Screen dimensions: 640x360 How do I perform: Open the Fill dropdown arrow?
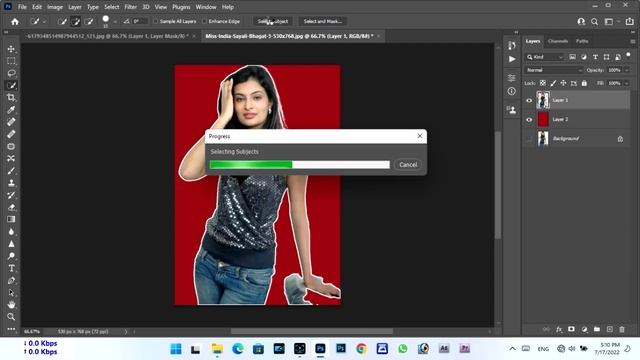627,83
